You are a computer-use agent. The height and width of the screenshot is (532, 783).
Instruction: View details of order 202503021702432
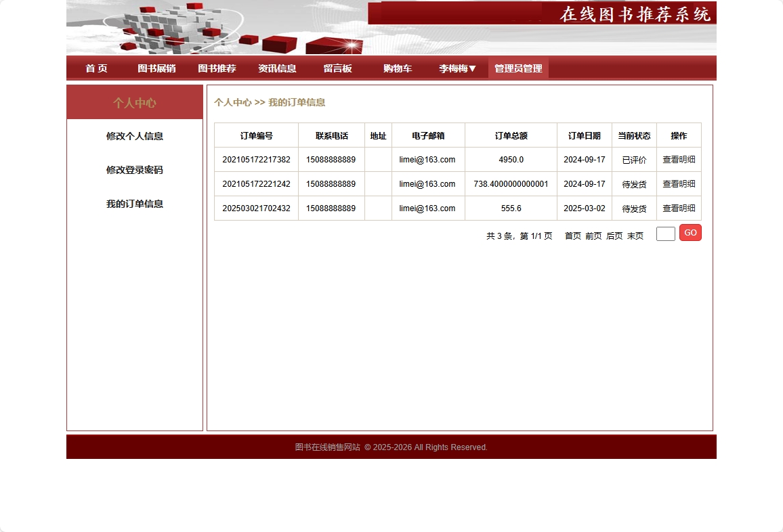pos(679,208)
